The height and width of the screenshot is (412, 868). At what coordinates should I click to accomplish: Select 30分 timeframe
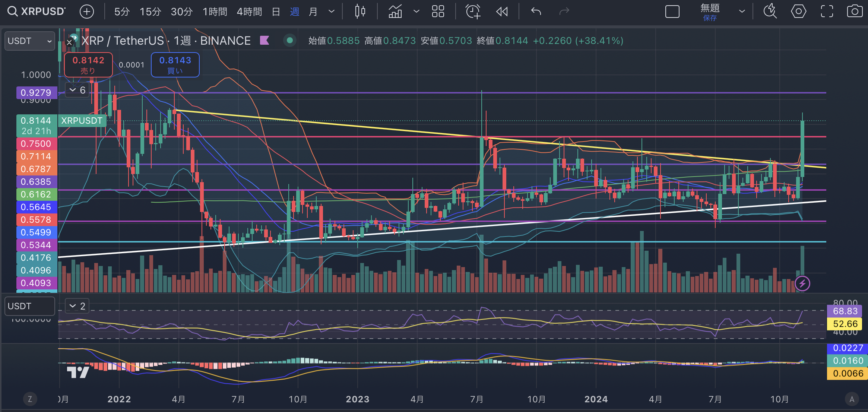click(182, 12)
